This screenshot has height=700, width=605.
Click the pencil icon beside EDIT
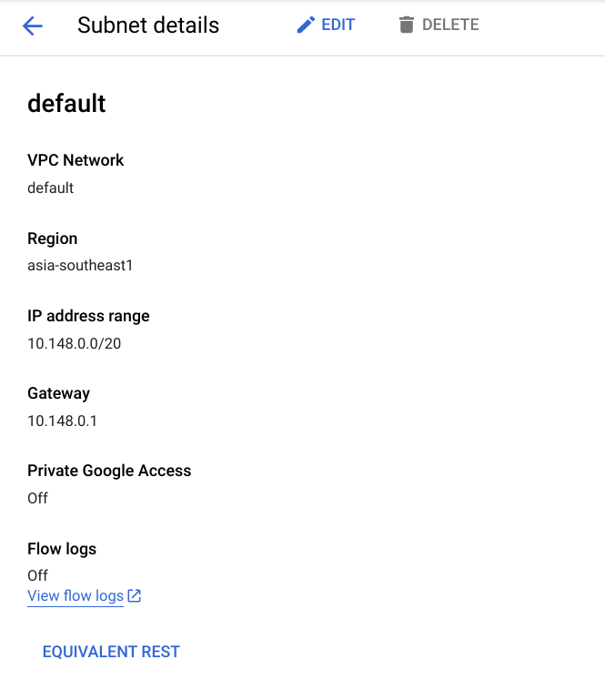point(306,25)
